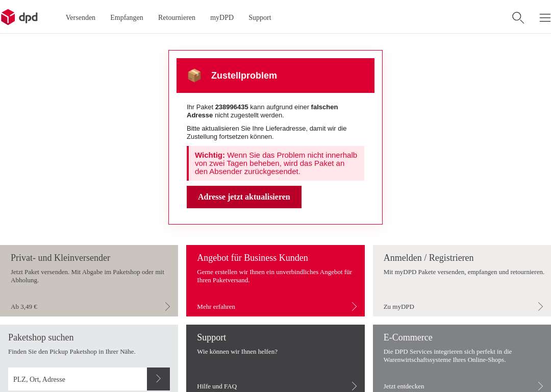Click the Zu myDPD link
Viewport: 551px width, 392px height.
point(399,307)
